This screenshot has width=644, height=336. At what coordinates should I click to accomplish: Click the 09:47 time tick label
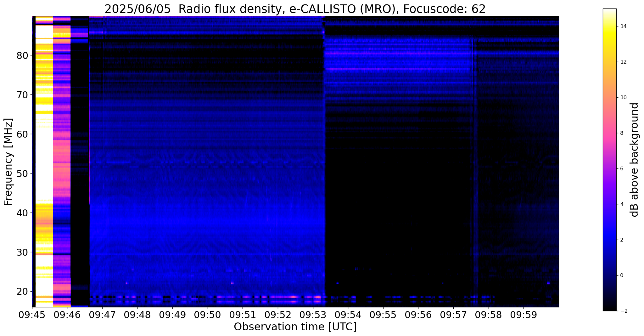point(102,314)
